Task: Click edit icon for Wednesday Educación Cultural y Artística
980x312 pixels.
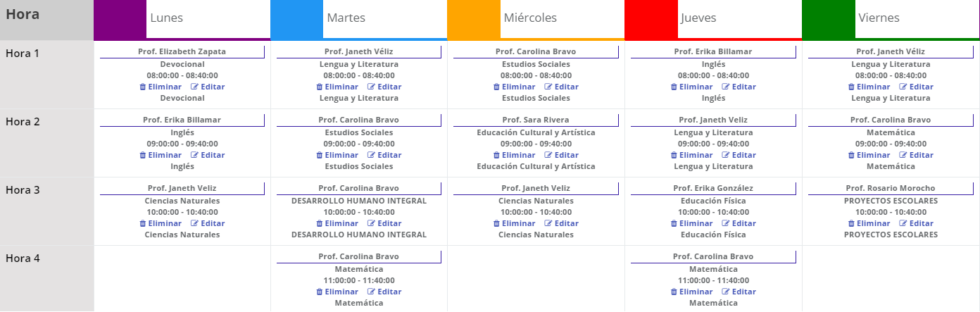Action: click(x=548, y=155)
